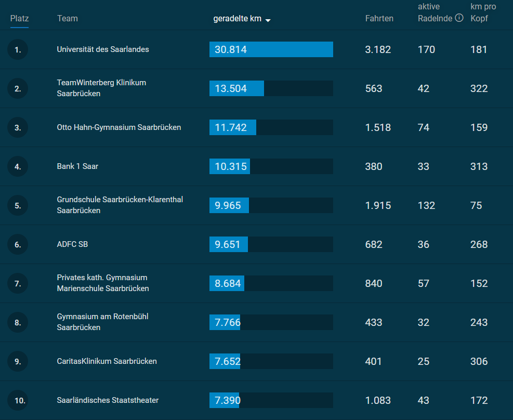Open TeamWinterberg Klinikum Saarbrücken team

click(101, 88)
